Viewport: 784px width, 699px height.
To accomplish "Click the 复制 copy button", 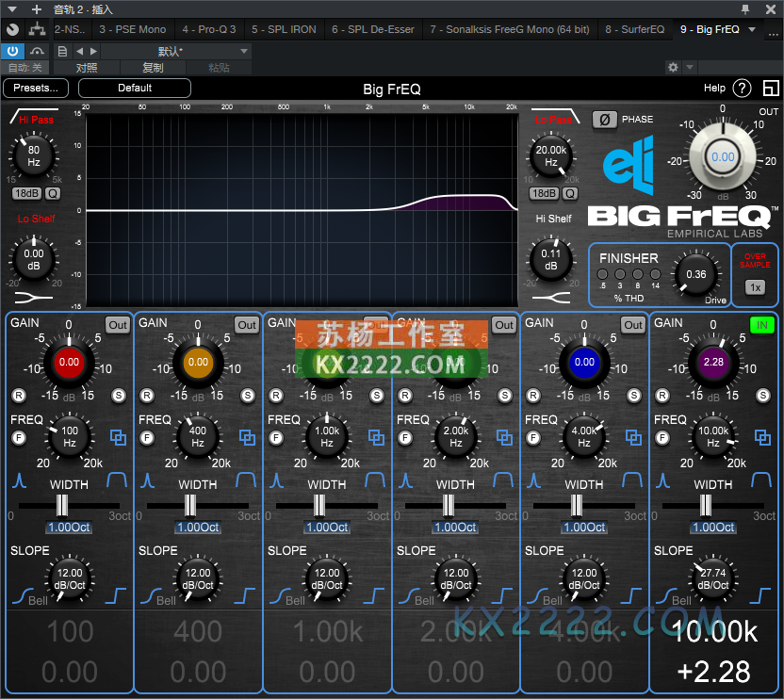I will tap(153, 68).
